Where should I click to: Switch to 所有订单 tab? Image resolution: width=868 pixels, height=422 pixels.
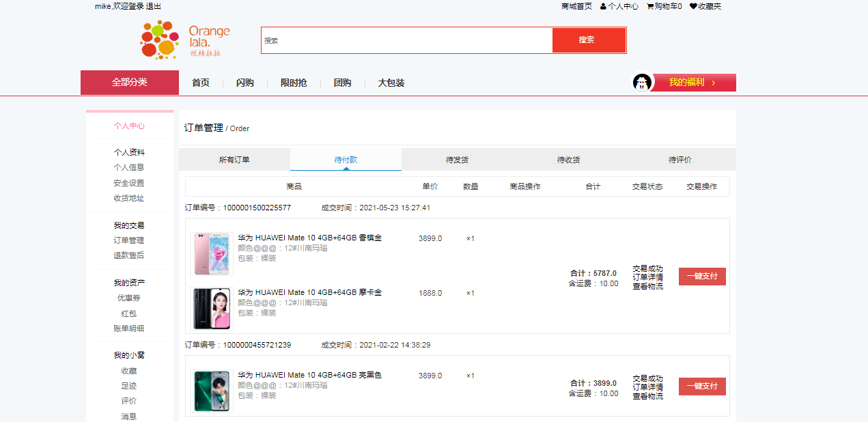point(234,160)
